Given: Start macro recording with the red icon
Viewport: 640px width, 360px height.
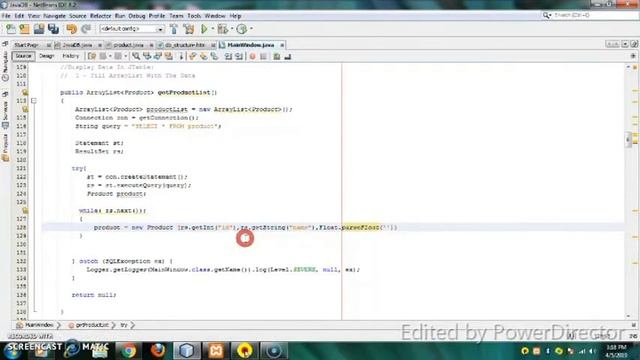Looking at the screenshot, I should pyautogui.click(x=252, y=56).
